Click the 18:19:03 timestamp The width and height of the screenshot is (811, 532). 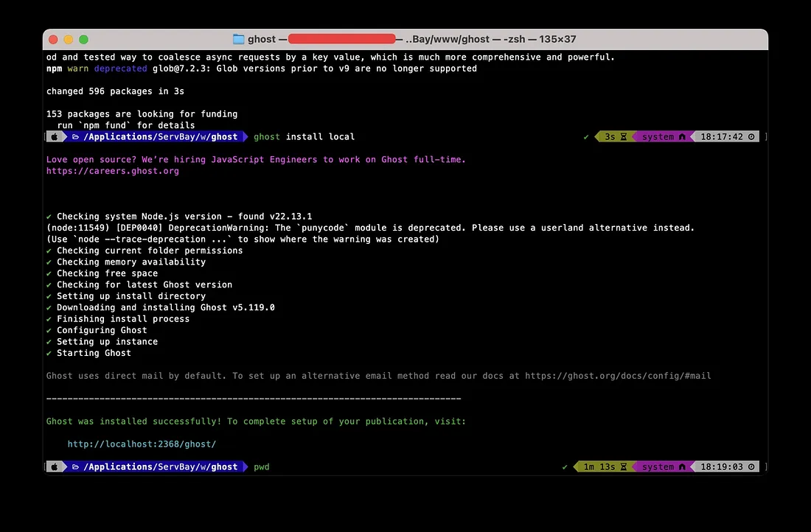tap(722, 467)
